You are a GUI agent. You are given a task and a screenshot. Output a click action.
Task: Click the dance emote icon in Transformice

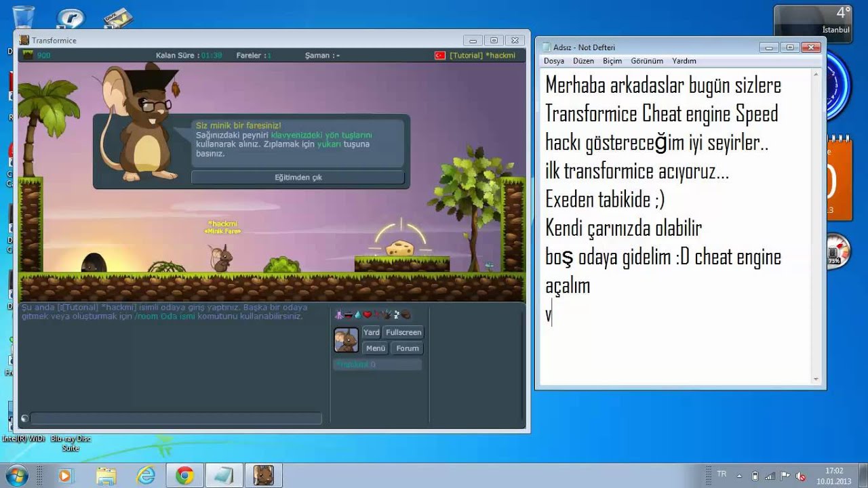[x=339, y=314]
